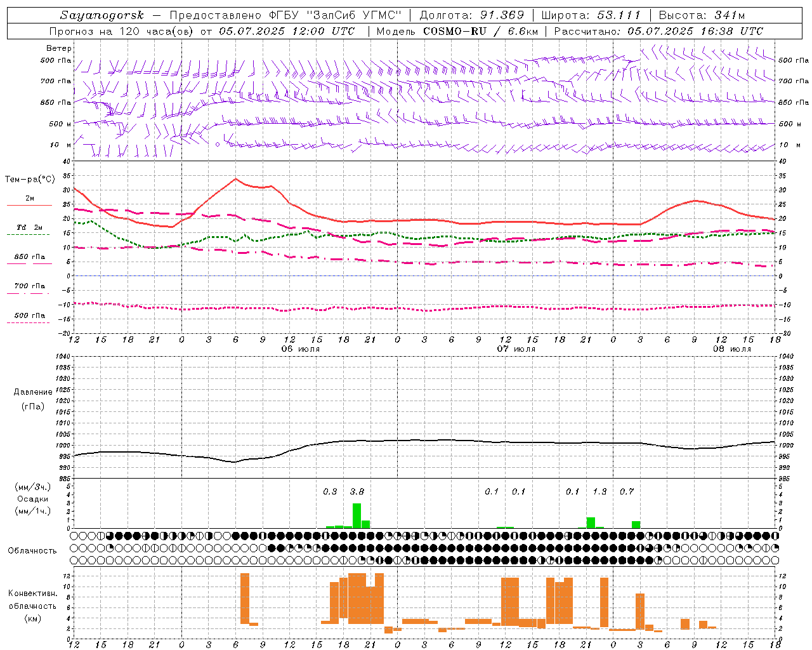The image size is (812, 650).
Task: Click the (гПа) pressure unit label
Action: point(33,406)
